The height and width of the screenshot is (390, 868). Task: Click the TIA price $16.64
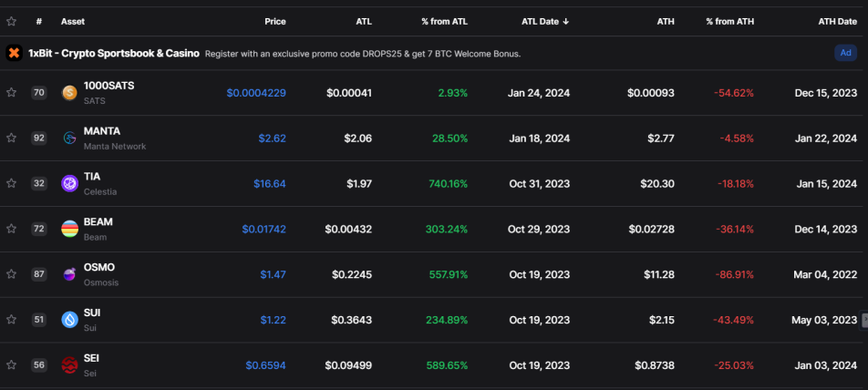click(x=270, y=184)
